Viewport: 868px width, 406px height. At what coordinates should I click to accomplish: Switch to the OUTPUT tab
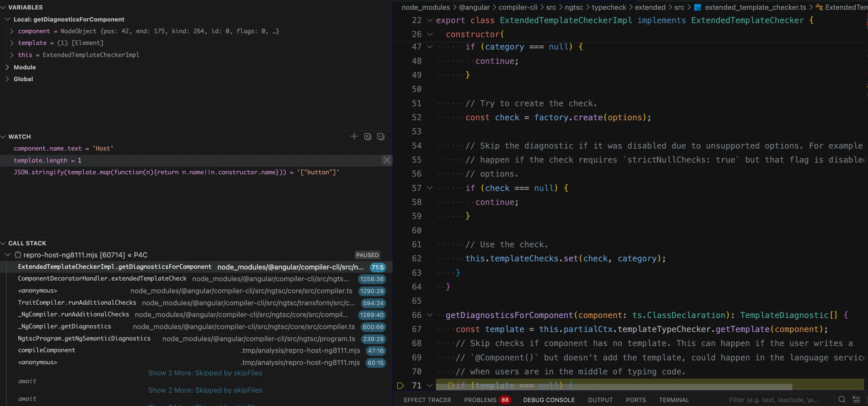point(600,400)
